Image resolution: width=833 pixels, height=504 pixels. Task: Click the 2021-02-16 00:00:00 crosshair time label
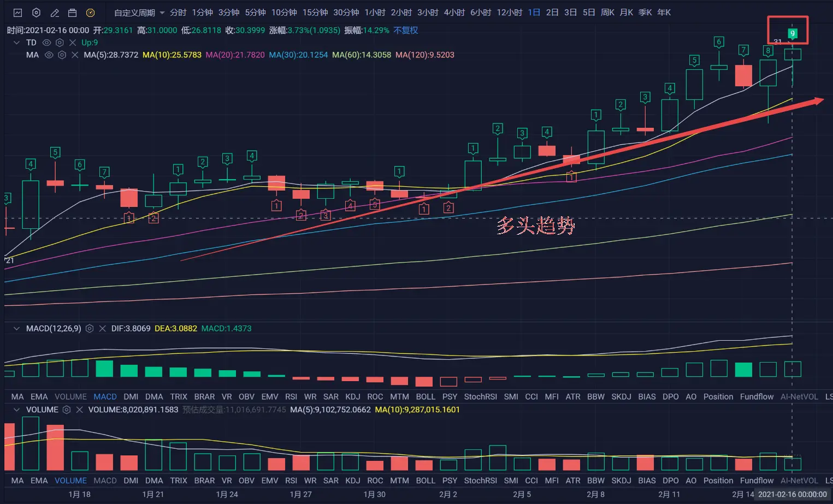[x=793, y=495]
